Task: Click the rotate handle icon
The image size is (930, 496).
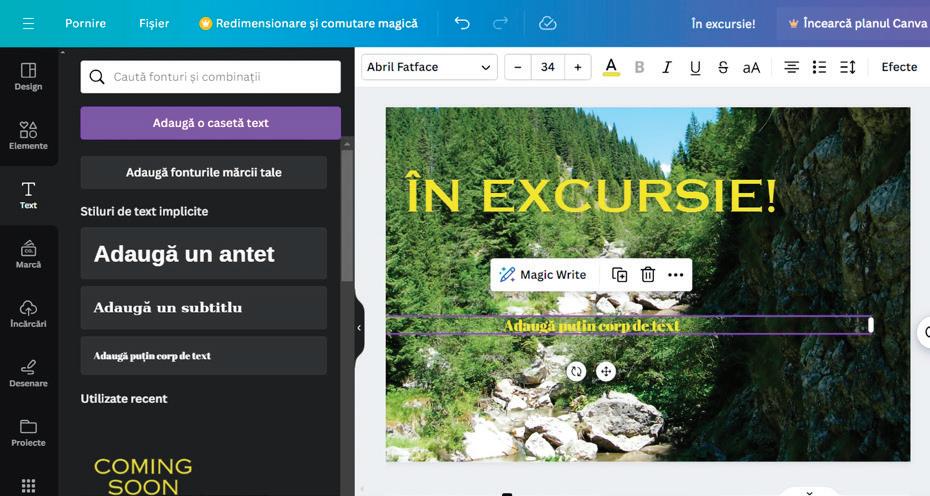Action: [x=576, y=371]
